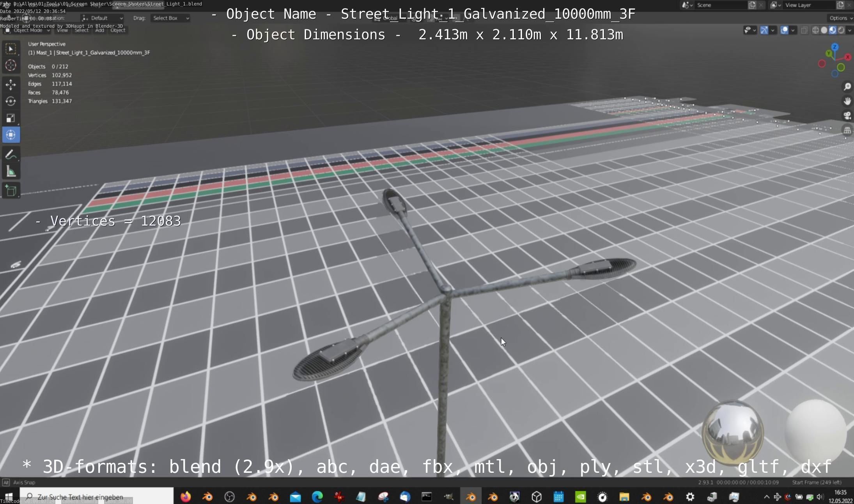This screenshot has width=854, height=504.
Task: Toggle viewport gizmos display
Action: [764, 30]
